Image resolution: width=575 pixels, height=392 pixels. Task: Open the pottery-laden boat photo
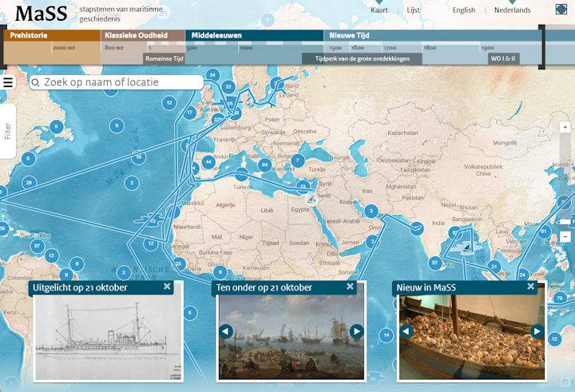(472, 338)
